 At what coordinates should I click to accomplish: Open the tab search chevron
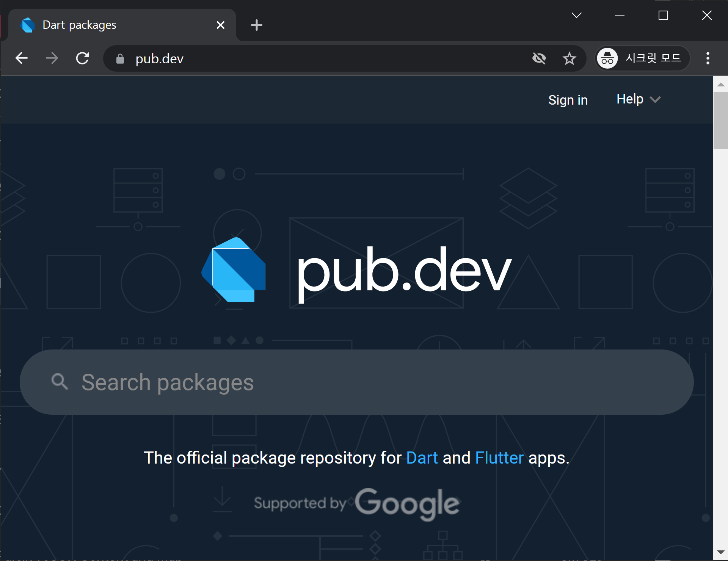577,16
